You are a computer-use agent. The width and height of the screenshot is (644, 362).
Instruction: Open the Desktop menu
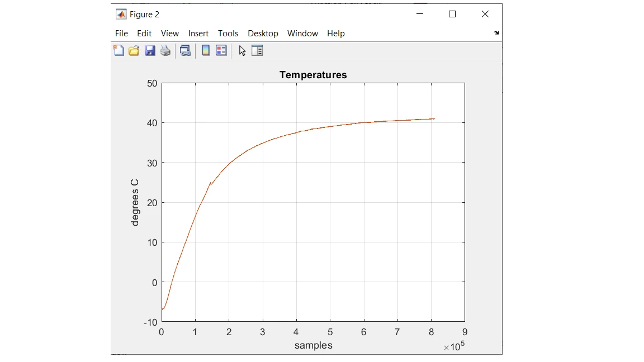[x=263, y=34]
